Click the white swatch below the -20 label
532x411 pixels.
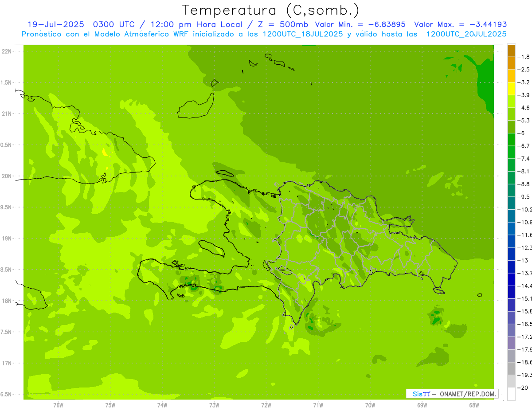tap(511, 394)
